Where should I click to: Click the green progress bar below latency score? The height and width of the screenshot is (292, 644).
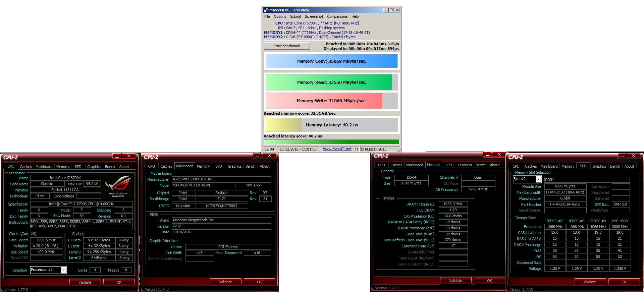point(331,142)
